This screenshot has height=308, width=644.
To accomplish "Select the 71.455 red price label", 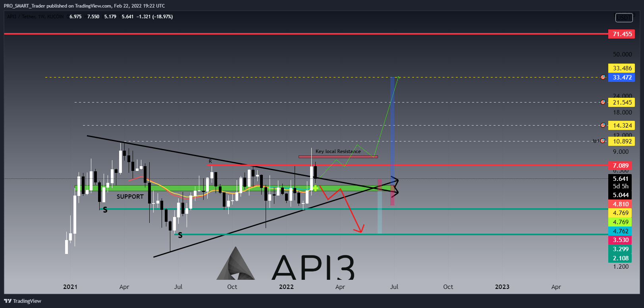I will (x=622, y=34).
